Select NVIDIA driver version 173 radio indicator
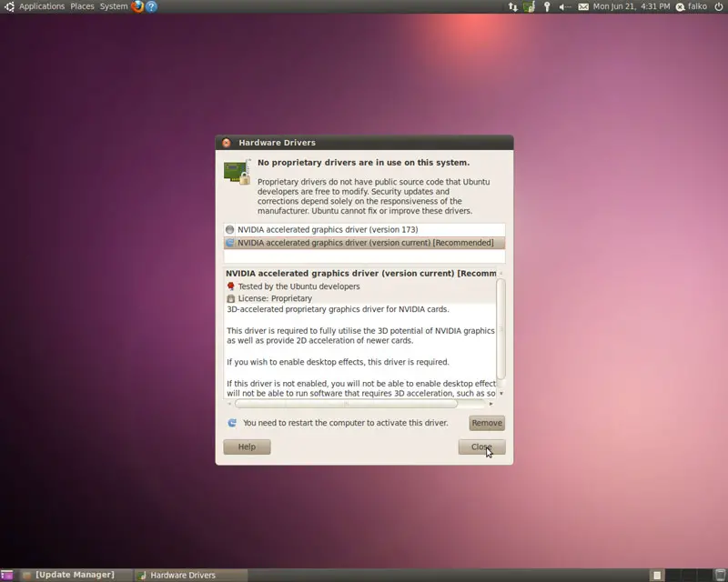 click(x=230, y=229)
